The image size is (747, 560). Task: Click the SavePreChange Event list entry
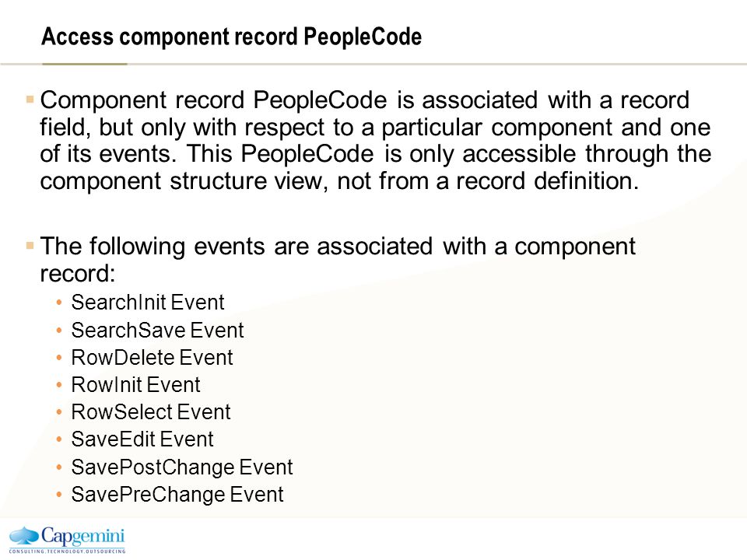(177, 495)
